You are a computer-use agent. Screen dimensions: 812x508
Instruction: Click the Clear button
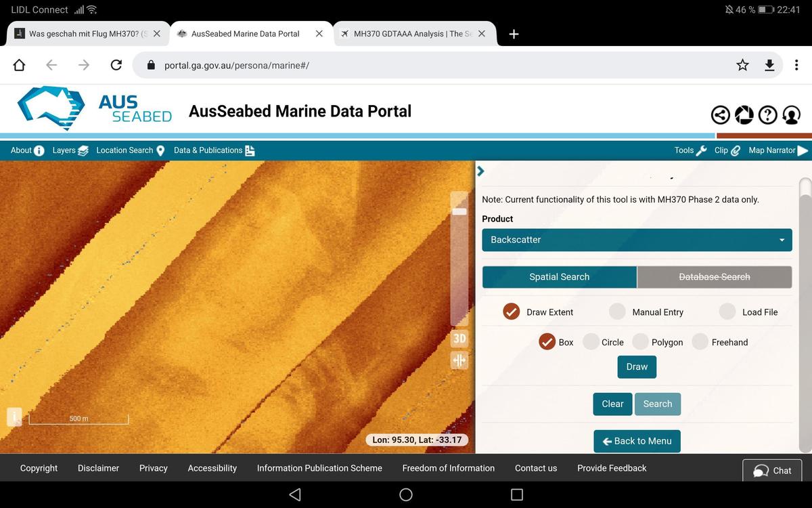pyautogui.click(x=613, y=404)
